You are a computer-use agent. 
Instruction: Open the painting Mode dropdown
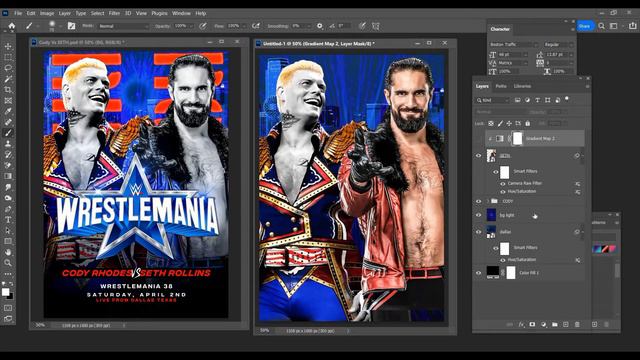click(124, 26)
